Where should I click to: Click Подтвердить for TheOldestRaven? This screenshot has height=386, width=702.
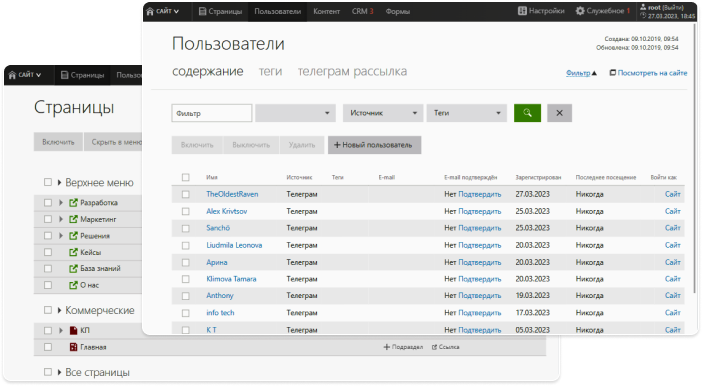pyautogui.click(x=479, y=194)
